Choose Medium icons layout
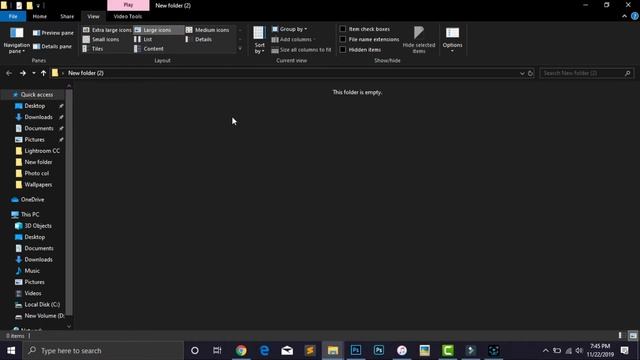 (x=207, y=30)
